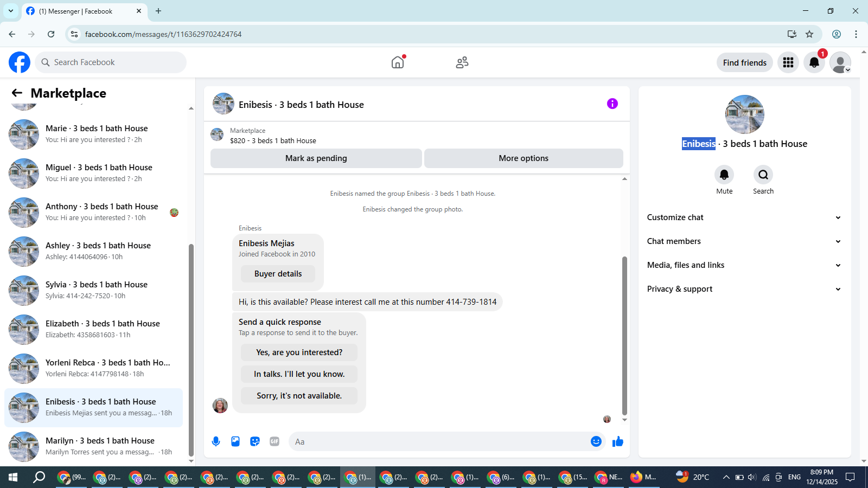Show hidden system tray icons
Image resolution: width=868 pixels, height=488 pixels.
click(x=726, y=477)
